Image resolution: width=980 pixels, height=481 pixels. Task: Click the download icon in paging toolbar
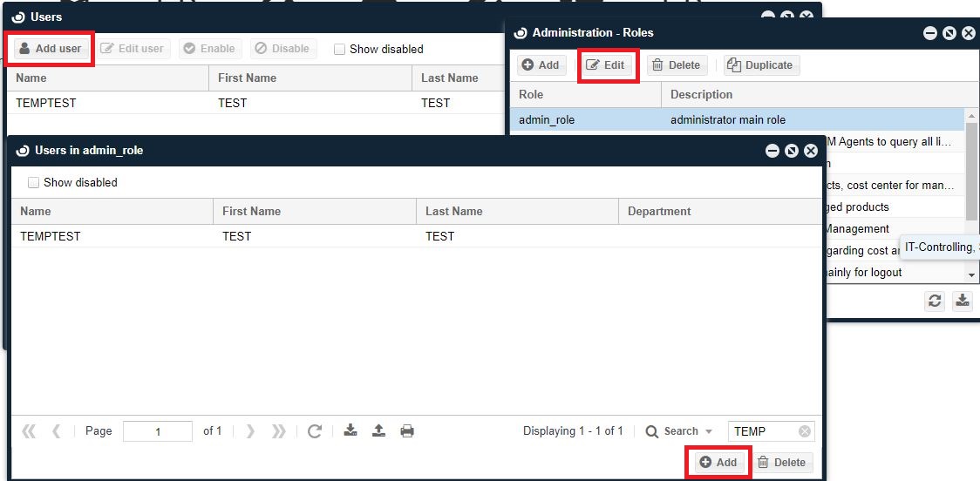pos(350,430)
